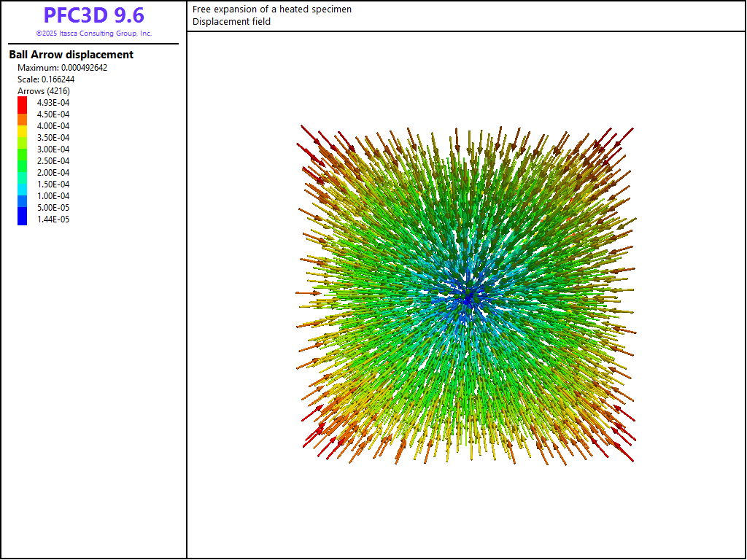Viewport: 747px width, 560px height.
Task: Pick the dark blue swatch beside 1.44E-05
Action: click(23, 218)
